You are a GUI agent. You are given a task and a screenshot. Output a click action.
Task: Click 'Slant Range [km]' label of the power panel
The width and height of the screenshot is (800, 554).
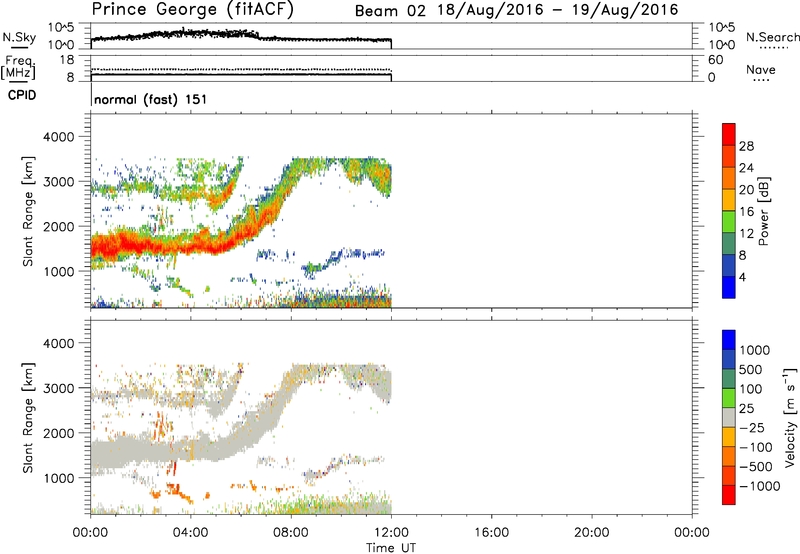(28, 211)
